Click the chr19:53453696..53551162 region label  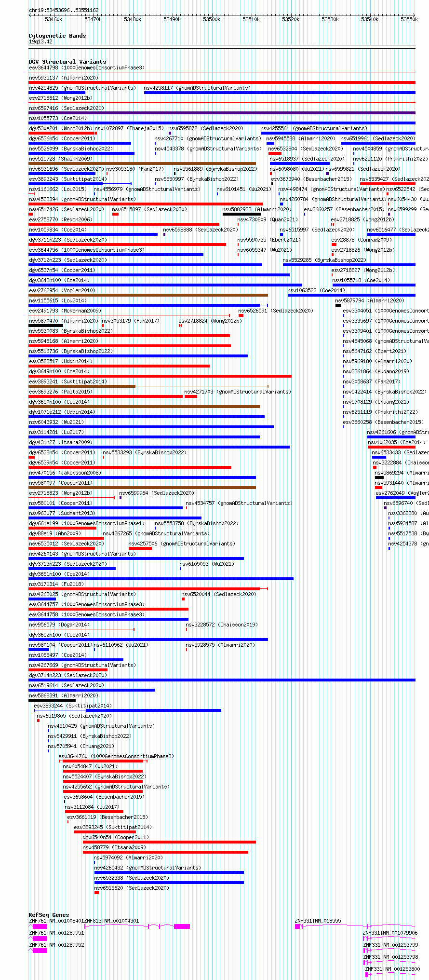click(64, 10)
